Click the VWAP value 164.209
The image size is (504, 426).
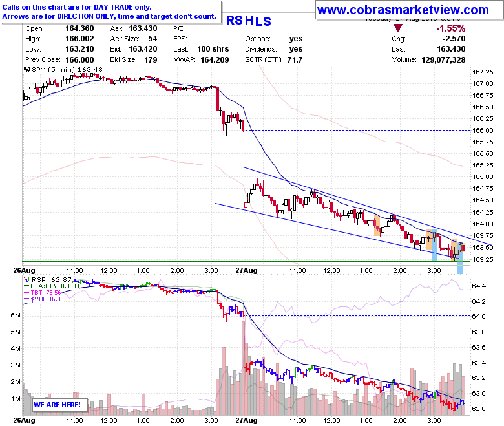point(215,60)
